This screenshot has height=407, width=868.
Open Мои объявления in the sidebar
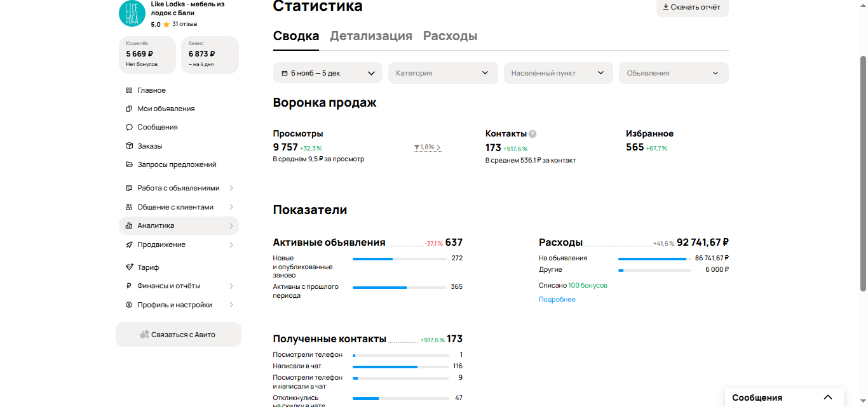click(x=179, y=109)
